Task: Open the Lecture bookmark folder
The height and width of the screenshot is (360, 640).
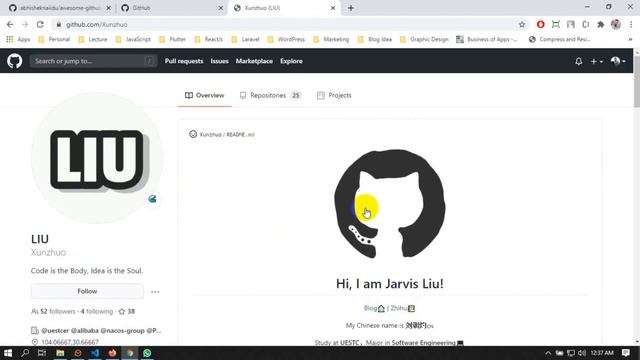Action: click(x=93, y=40)
